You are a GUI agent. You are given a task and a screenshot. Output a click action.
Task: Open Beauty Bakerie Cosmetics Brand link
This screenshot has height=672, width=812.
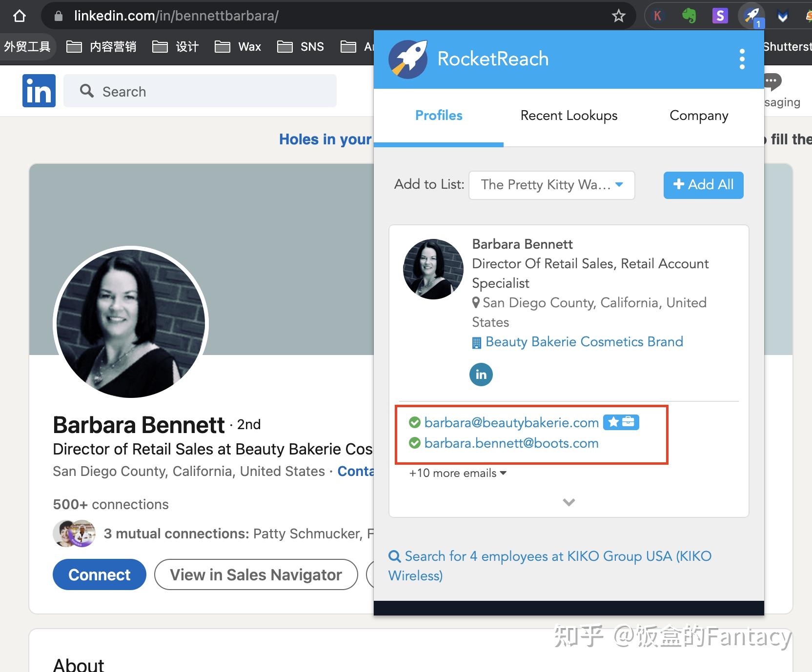pyautogui.click(x=584, y=342)
